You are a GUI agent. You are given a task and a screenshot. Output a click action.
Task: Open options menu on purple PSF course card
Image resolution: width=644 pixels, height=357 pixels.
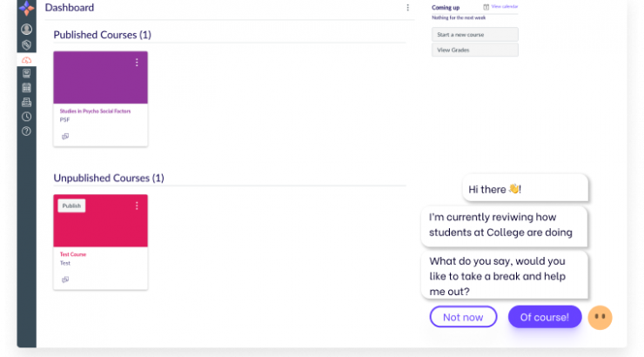pyautogui.click(x=137, y=63)
